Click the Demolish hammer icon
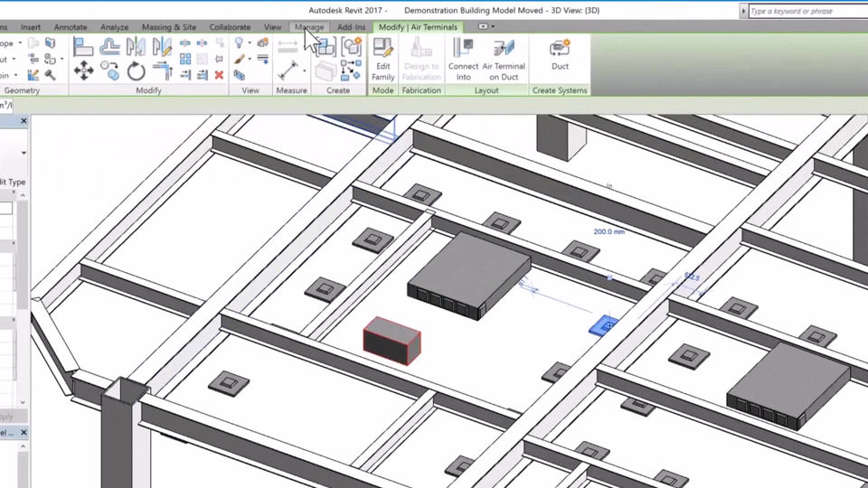The image size is (868, 488). 50,75
